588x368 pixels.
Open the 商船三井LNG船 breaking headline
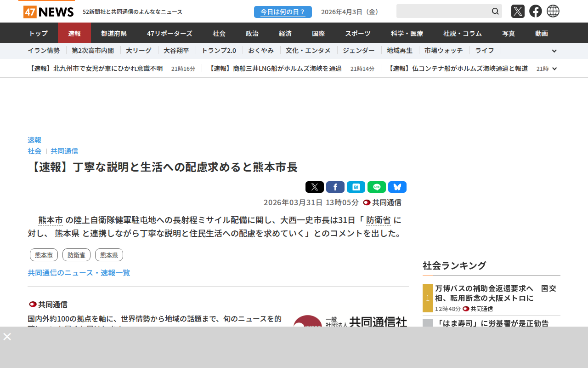coord(274,69)
